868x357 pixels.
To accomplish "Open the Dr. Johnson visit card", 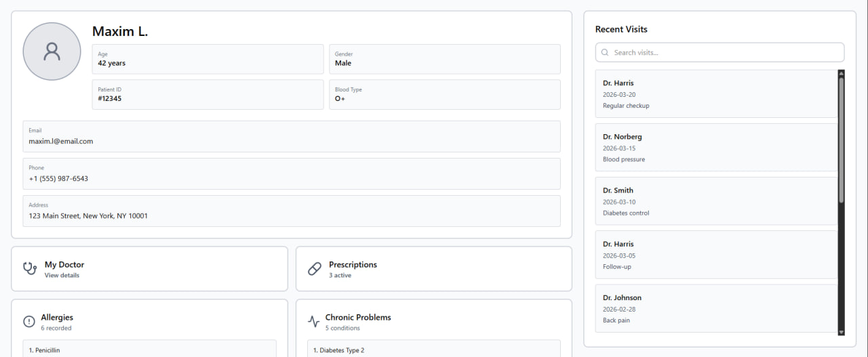I will tap(717, 308).
